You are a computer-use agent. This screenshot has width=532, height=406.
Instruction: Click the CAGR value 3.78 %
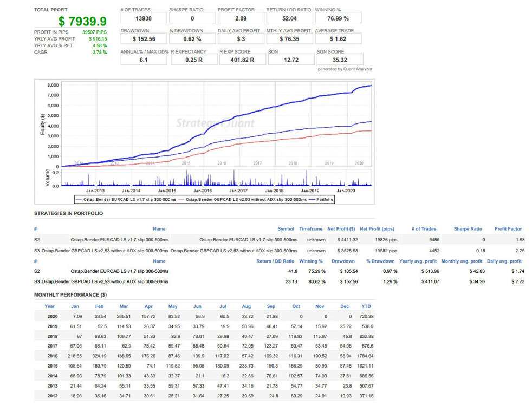100,52
